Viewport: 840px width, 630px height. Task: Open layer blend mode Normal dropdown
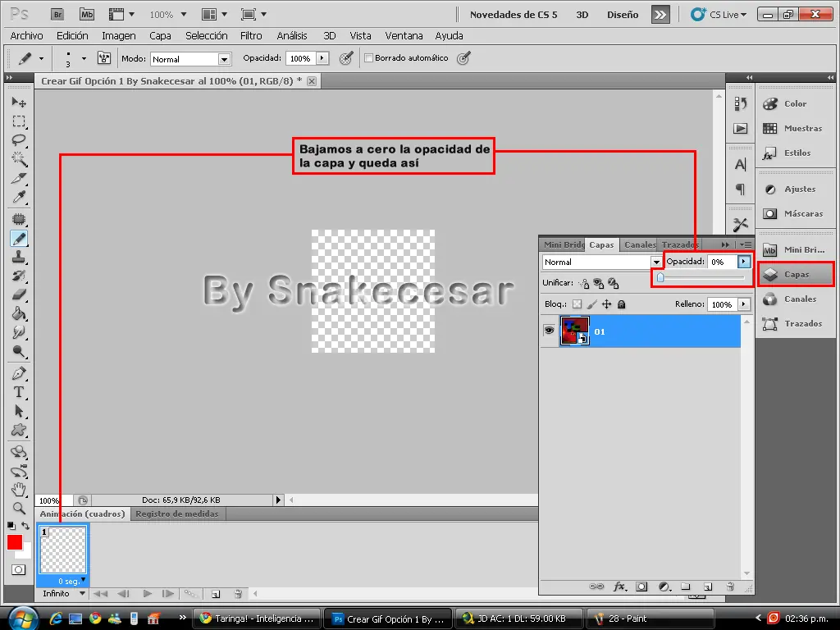click(x=602, y=262)
